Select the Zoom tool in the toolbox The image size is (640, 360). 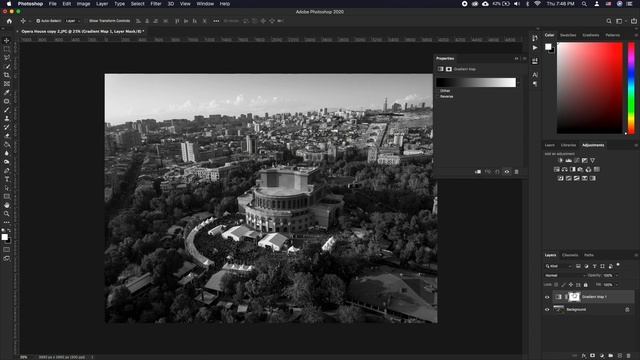[7, 213]
